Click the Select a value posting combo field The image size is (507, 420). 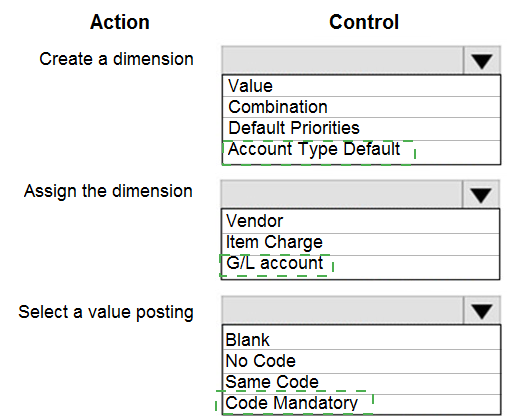point(342,310)
